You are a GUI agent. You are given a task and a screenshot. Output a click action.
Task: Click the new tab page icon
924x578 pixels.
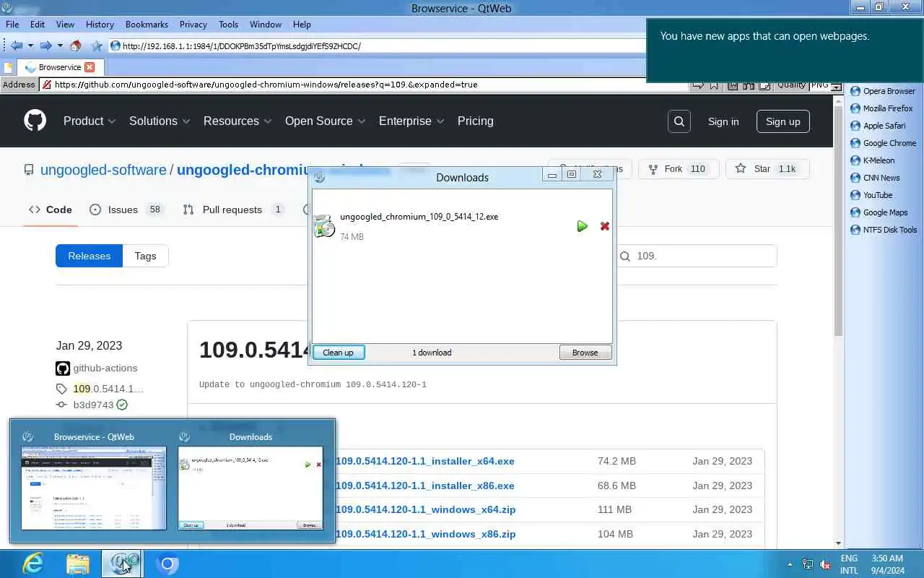click(x=8, y=67)
